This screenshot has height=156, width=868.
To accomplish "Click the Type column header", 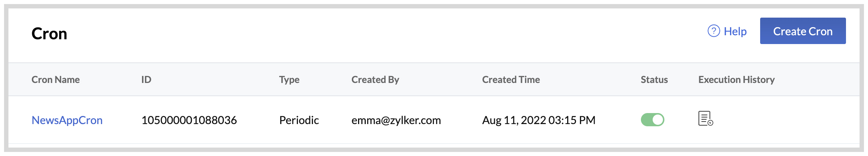I will pyautogui.click(x=289, y=80).
